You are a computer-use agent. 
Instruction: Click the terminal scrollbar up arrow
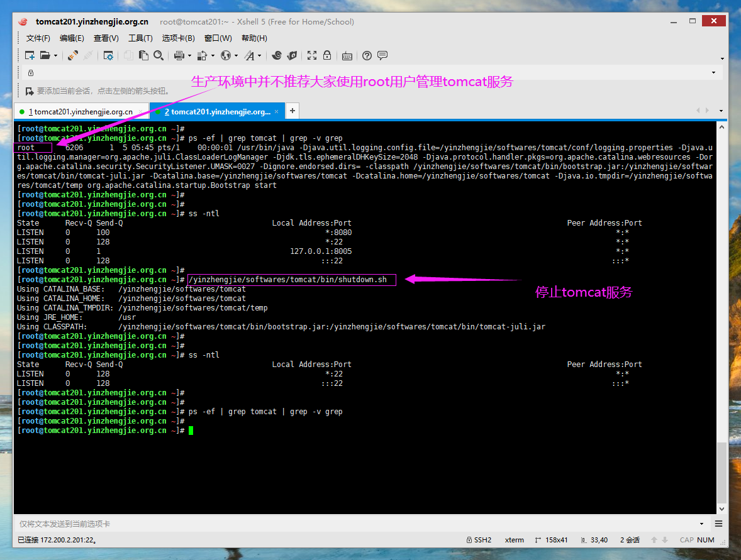pyautogui.click(x=721, y=127)
